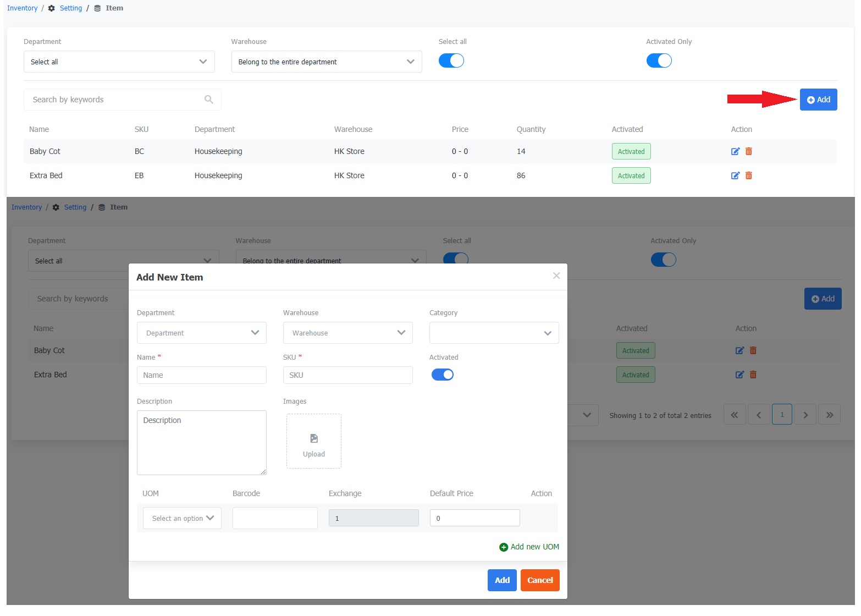Delete Extra Bed using its trash icon
This screenshot has width=861, height=616.
[749, 175]
